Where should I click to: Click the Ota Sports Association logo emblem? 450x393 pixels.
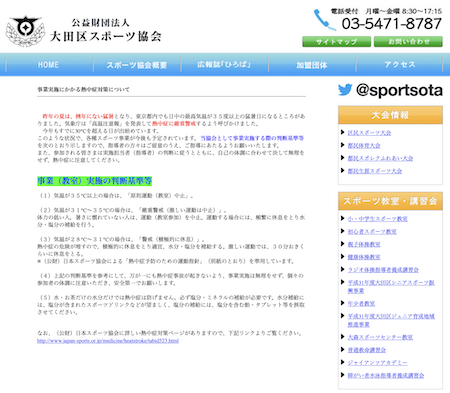tap(25, 31)
